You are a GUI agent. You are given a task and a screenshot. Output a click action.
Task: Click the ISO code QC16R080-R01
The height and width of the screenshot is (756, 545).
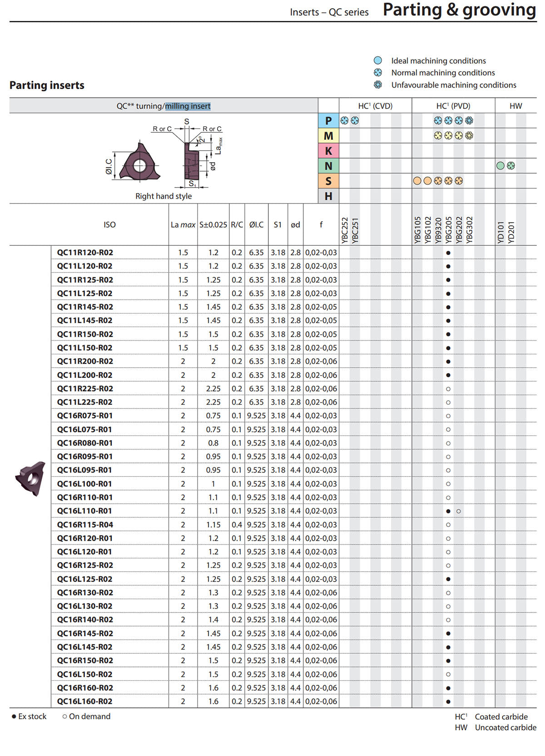[x=85, y=443]
